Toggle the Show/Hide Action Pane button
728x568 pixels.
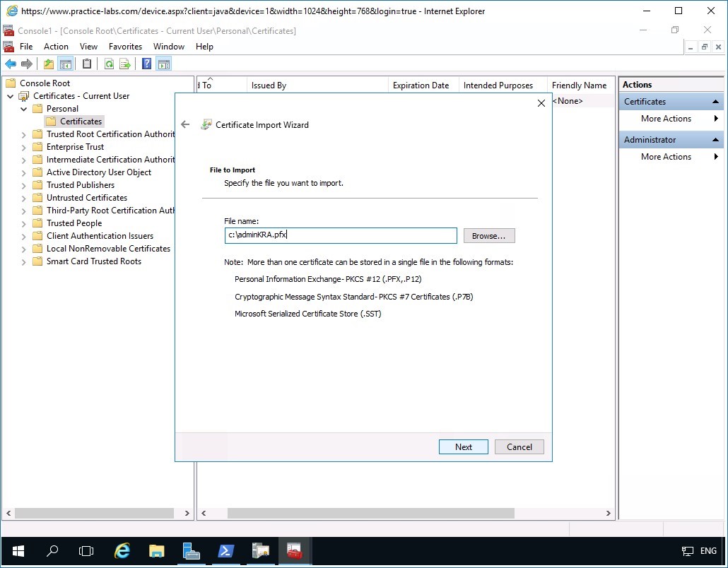164,64
